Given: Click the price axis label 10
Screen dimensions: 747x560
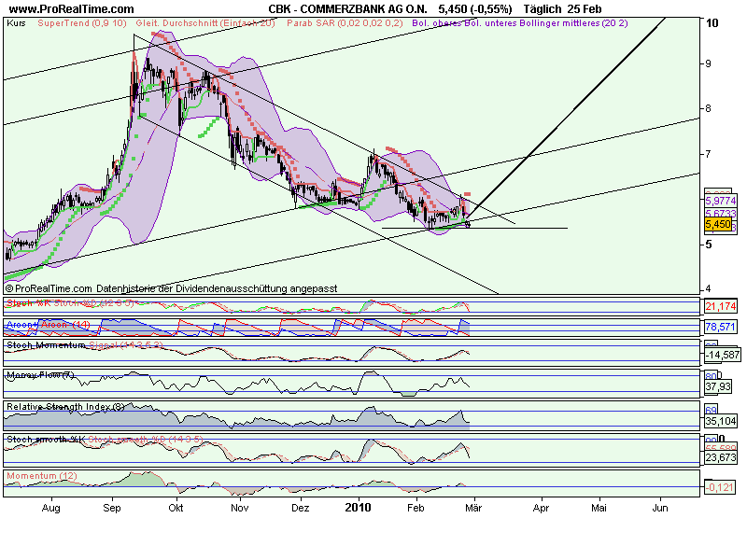Looking at the screenshot, I should pyautogui.click(x=712, y=22).
